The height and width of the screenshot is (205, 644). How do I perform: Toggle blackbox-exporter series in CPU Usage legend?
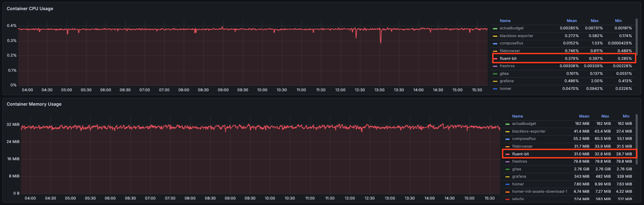516,36
